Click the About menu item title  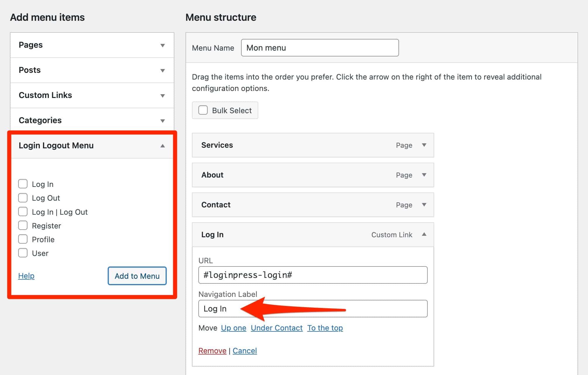coord(212,175)
